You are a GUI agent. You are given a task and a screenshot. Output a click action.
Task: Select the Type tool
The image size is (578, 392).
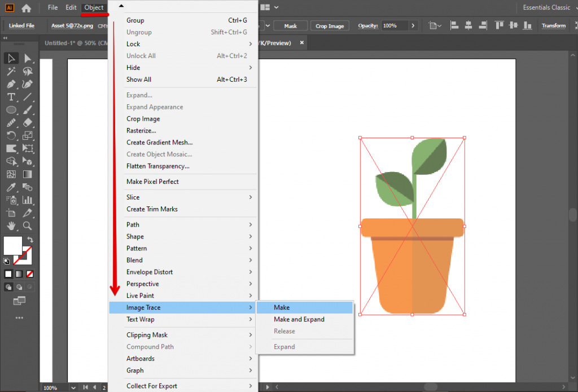click(11, 96)
